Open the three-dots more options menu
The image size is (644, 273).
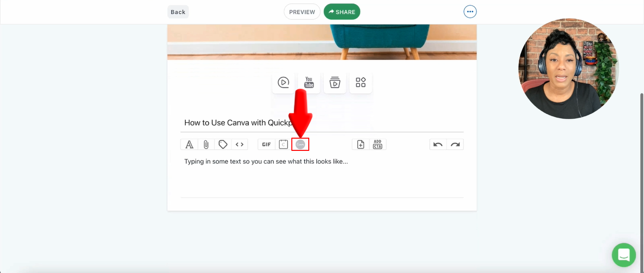tap(470, 12)
